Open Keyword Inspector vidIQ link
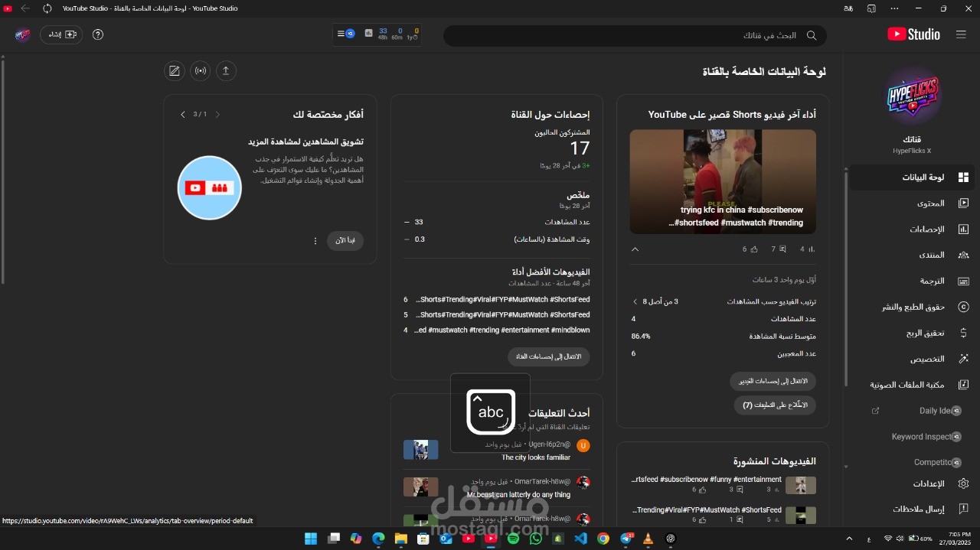This screenshot has width=980, height=550. point(911,437)
